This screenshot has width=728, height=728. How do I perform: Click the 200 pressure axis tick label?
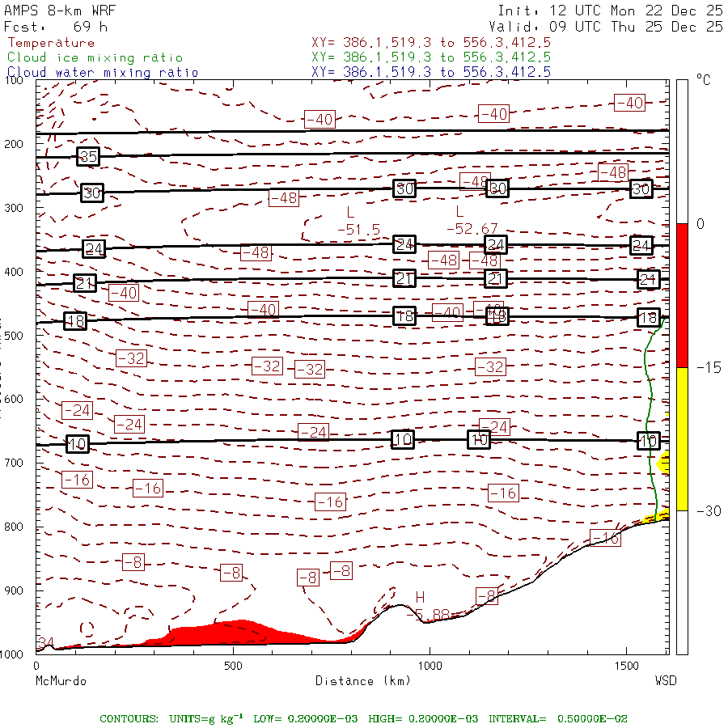14,144
